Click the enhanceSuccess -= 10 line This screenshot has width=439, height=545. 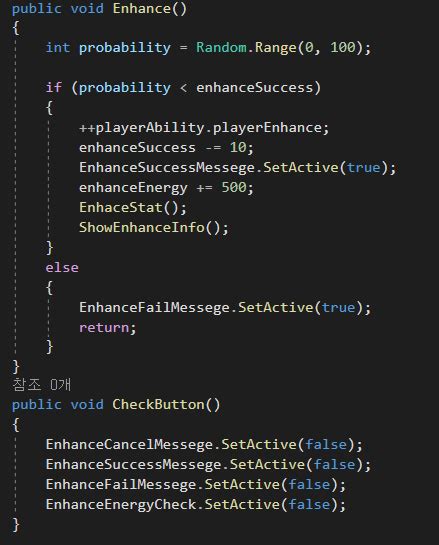click(166, 148)
